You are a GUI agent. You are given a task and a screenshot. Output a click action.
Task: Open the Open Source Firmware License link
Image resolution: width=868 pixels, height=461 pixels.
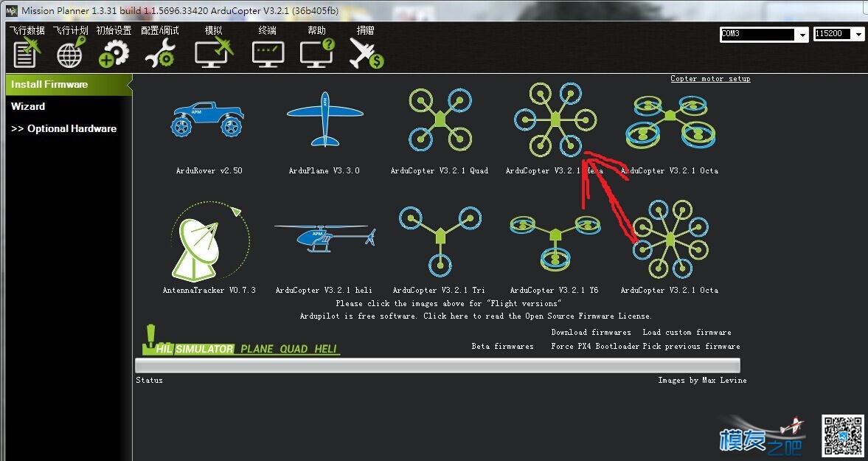tap(476, 316)
